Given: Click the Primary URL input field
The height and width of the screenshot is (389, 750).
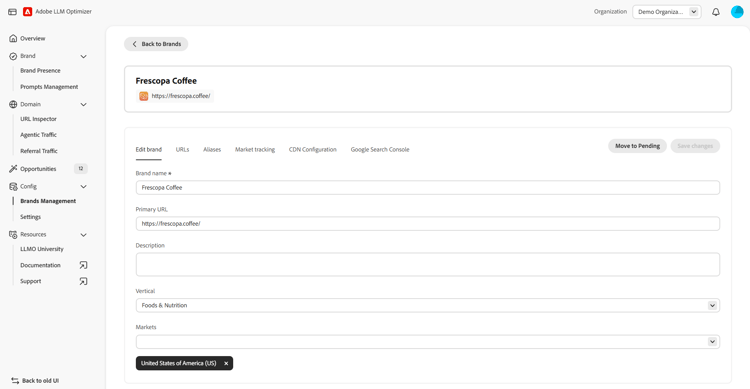Looking at the screenshot, I should click(428, 223).
